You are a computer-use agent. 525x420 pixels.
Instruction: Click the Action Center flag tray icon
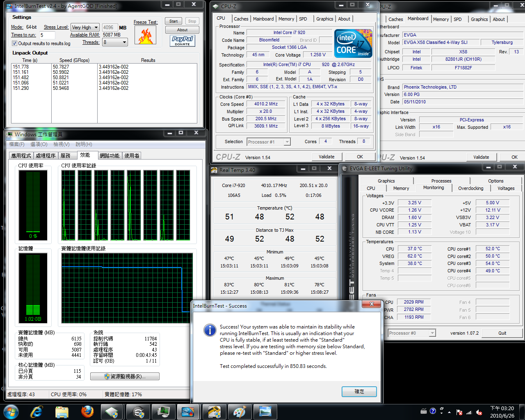coord(459,413)
